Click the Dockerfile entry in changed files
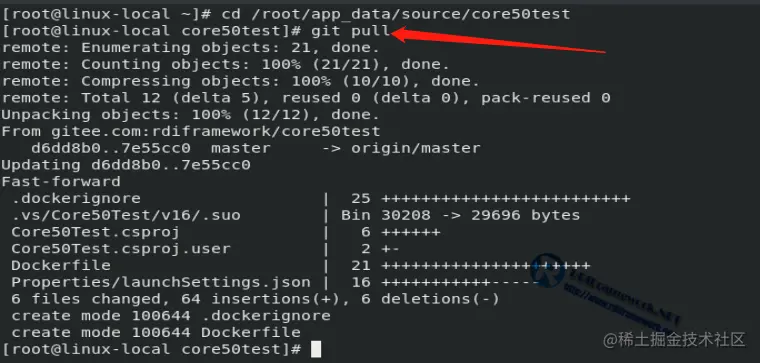Screen dimensions: 760x363 click(x=61, y=266)
